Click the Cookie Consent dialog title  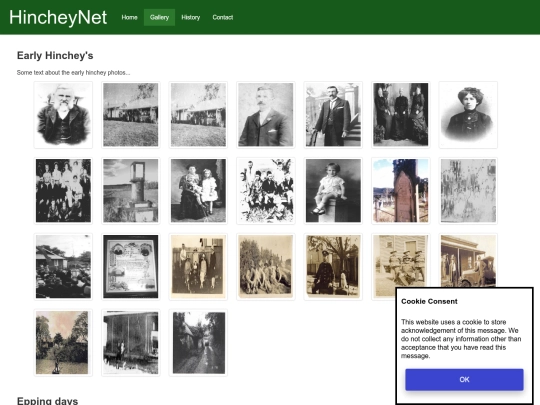coord(429,301)
